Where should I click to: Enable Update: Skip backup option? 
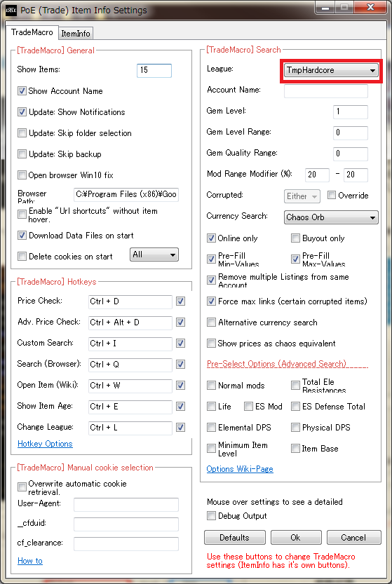pyautogui.click(x=22, y=154)
